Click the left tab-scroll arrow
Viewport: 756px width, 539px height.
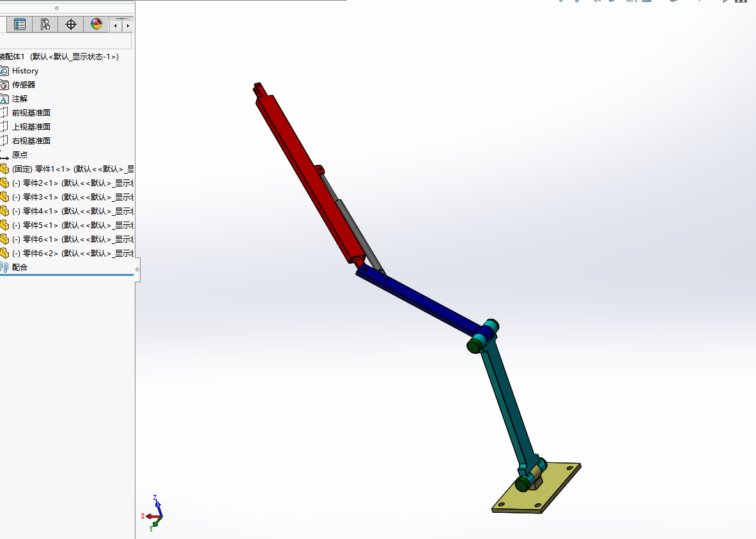tap(116, 26)
